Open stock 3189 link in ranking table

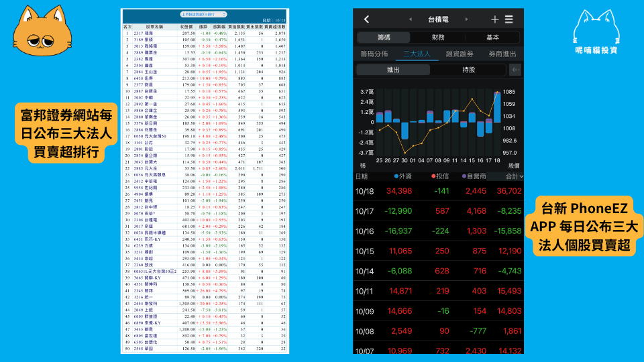tap(144, 40)
